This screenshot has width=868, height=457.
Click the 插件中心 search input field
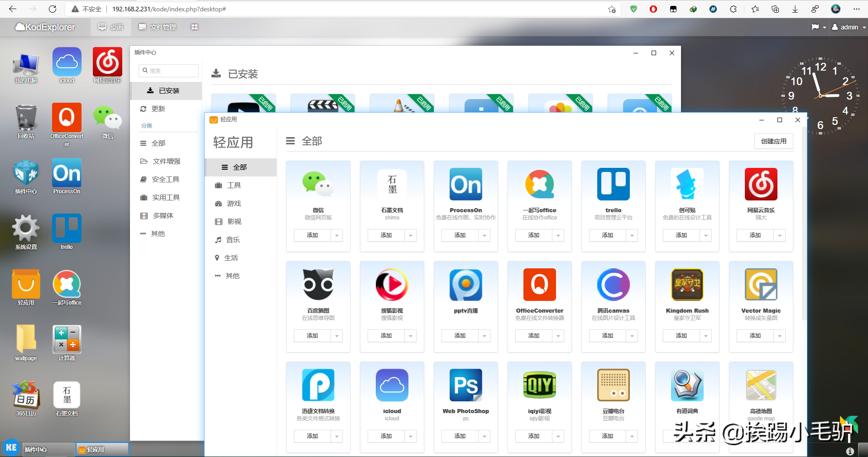168,71
